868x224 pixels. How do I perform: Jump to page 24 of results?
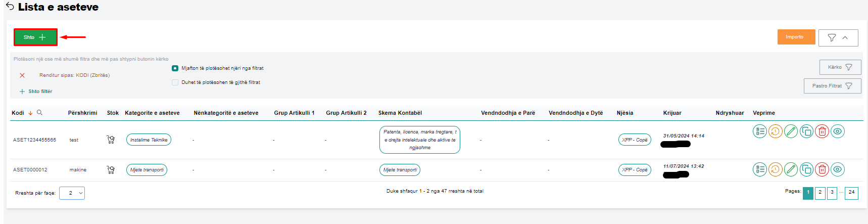[851, 193]
